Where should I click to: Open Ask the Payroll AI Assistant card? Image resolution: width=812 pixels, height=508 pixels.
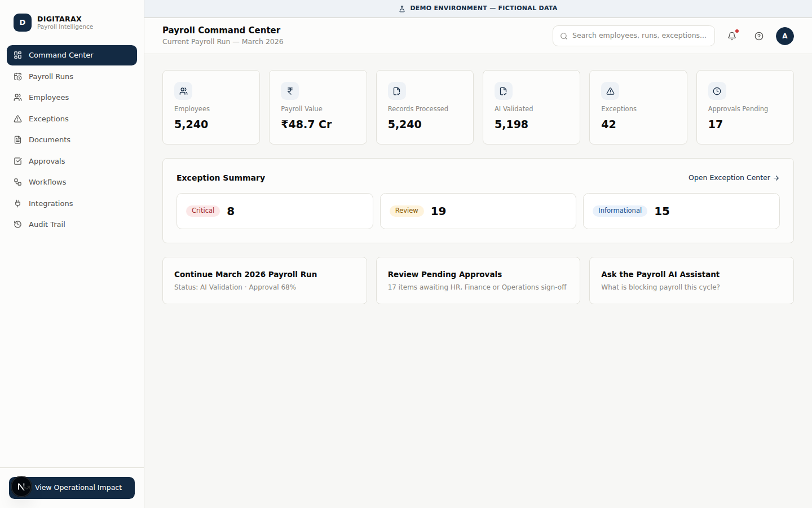point(691,281)
